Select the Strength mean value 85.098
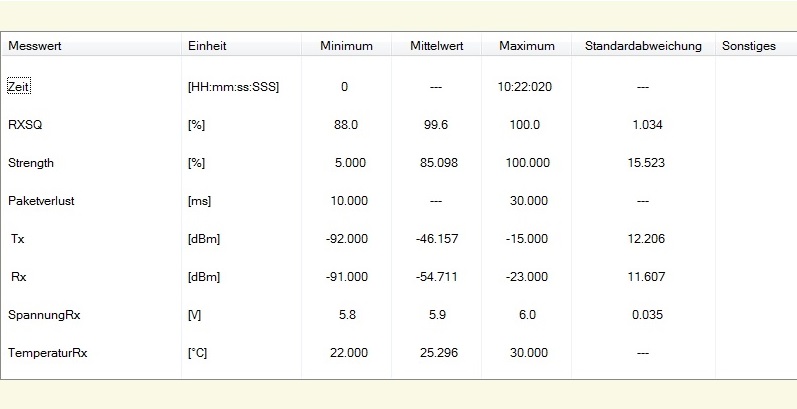The height and width of the screenshot is (409, 797). tap(436, 162)
